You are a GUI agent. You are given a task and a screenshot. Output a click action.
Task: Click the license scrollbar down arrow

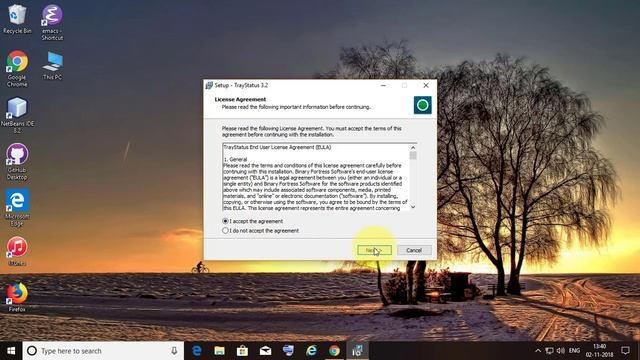coord(413,207)
